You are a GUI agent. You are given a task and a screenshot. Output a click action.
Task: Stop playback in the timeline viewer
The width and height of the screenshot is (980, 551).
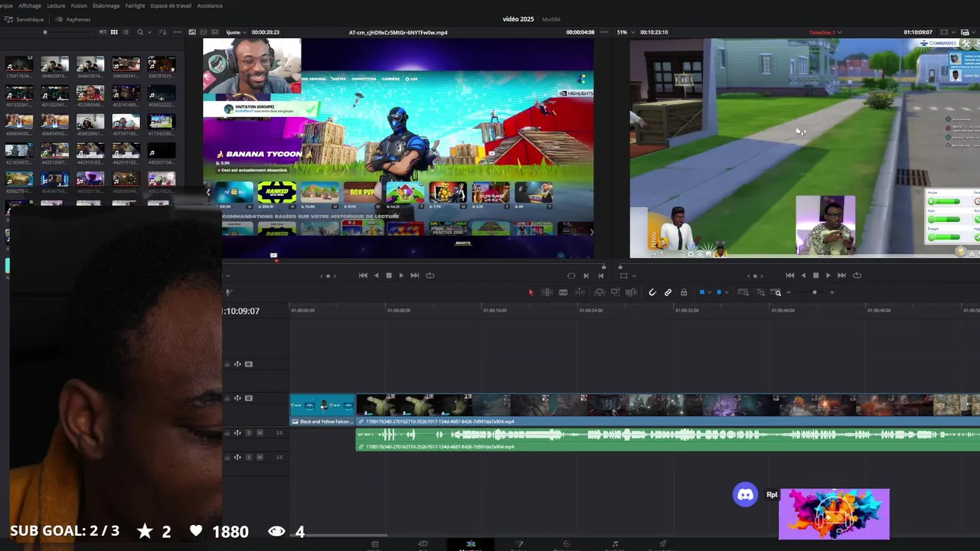(815, 275)
